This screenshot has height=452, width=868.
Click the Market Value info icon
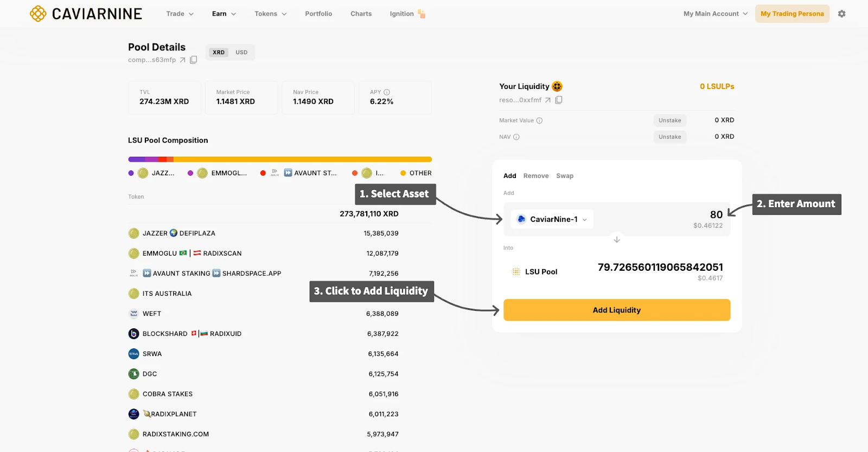(539, 120)
